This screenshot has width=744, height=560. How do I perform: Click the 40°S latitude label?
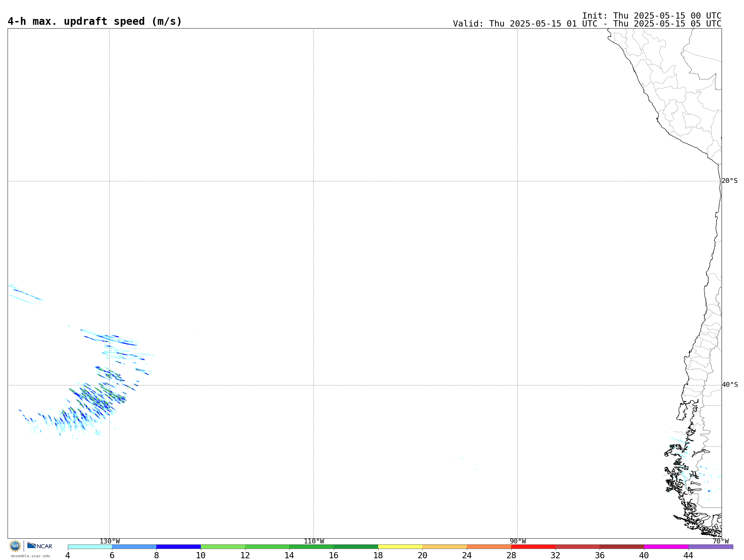pos(730,385)
